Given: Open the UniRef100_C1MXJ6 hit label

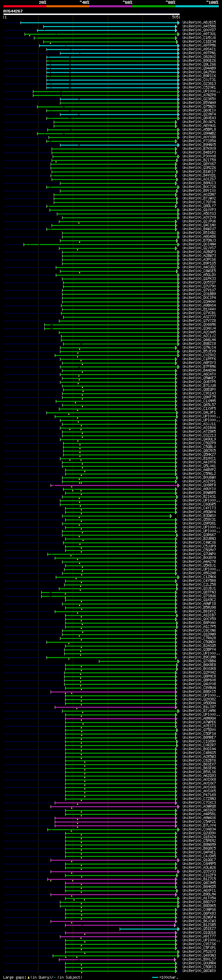Looking at the screenshot, I should click(x=199, y=38).
